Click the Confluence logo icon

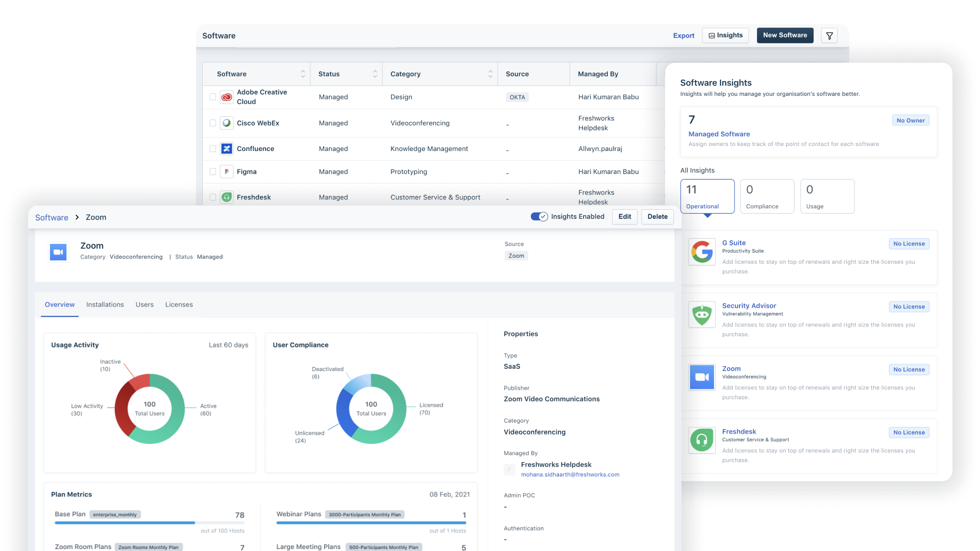227,148
